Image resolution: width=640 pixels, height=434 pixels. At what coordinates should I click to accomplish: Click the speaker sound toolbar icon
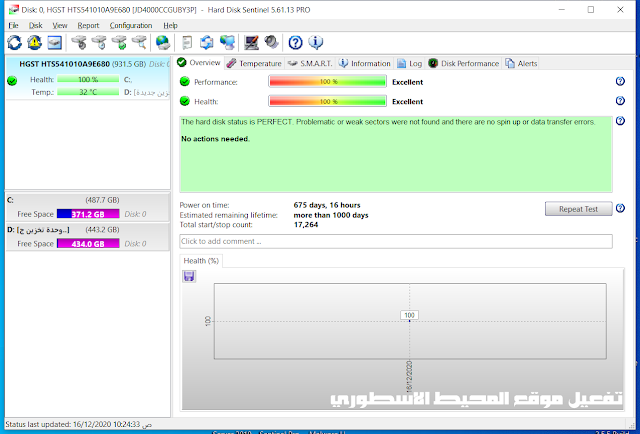click(x=271, y=42)
